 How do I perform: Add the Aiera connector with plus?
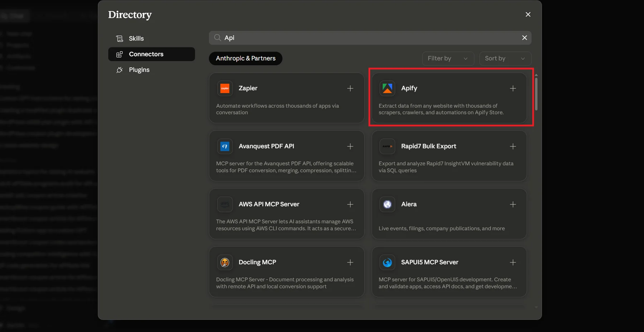point(513,205)
